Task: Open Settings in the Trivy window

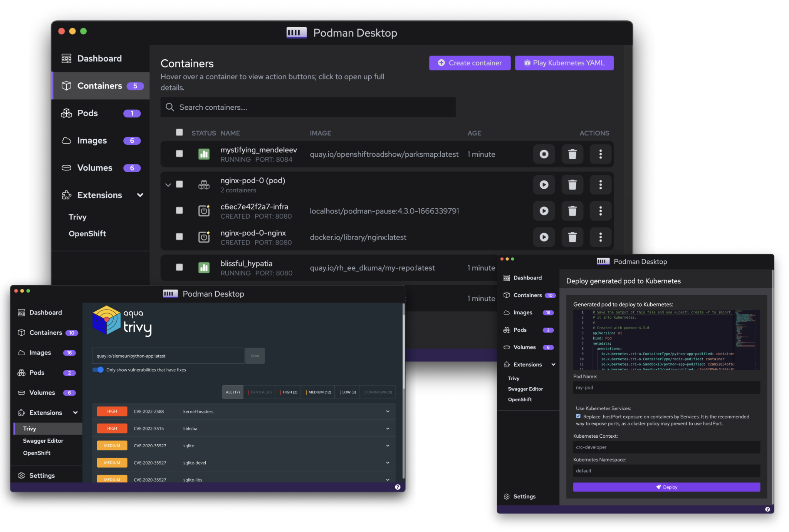Action: pyautogui.click(x=42, y=475)
